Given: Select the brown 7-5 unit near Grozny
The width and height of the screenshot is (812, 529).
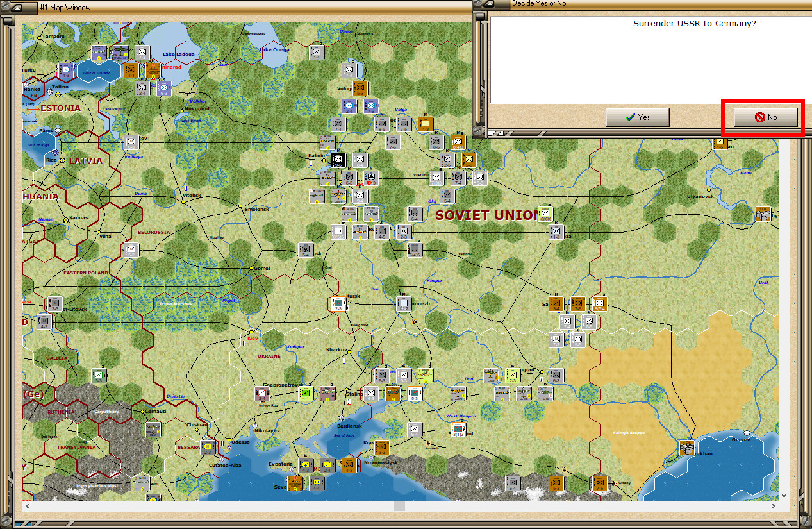Looking at the screenshot, I should point(599,483).
